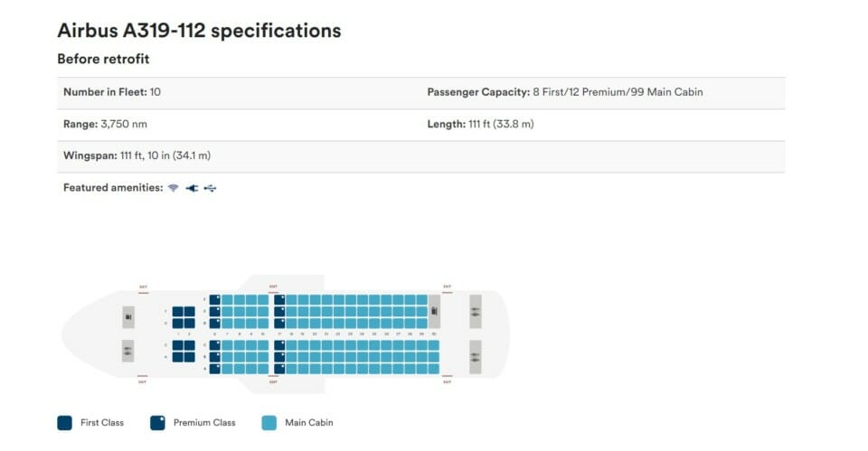The height and width of the screenshot is (451, 868).
Task: Click the bottom front EXIT marker
Action: [x=142, y=381]
